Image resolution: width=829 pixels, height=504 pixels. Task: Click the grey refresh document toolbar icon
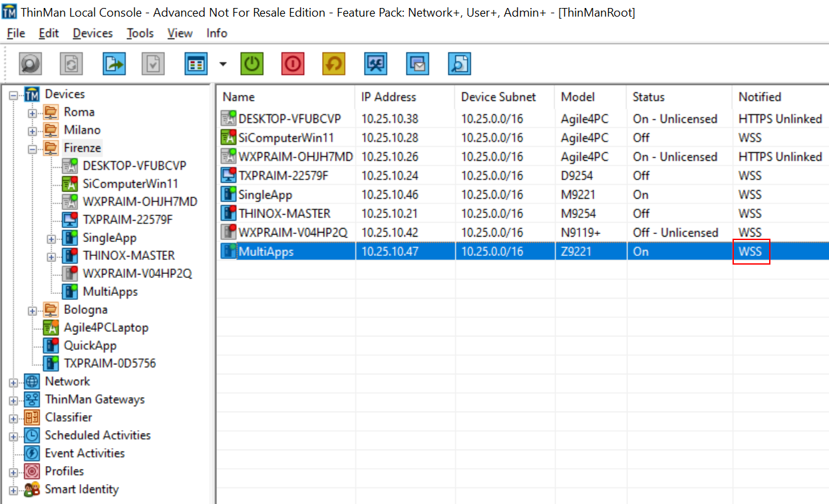click(x=71, y=64)
